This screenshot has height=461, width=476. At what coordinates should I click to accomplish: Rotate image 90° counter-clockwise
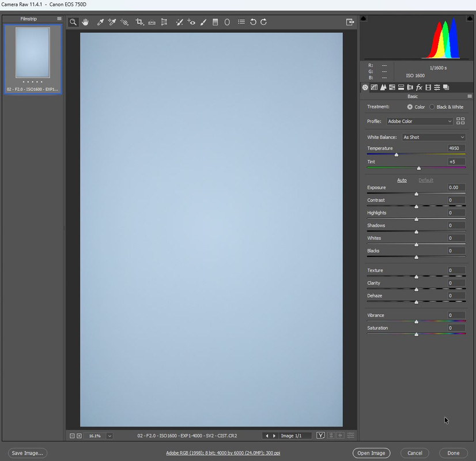point(253,22)
